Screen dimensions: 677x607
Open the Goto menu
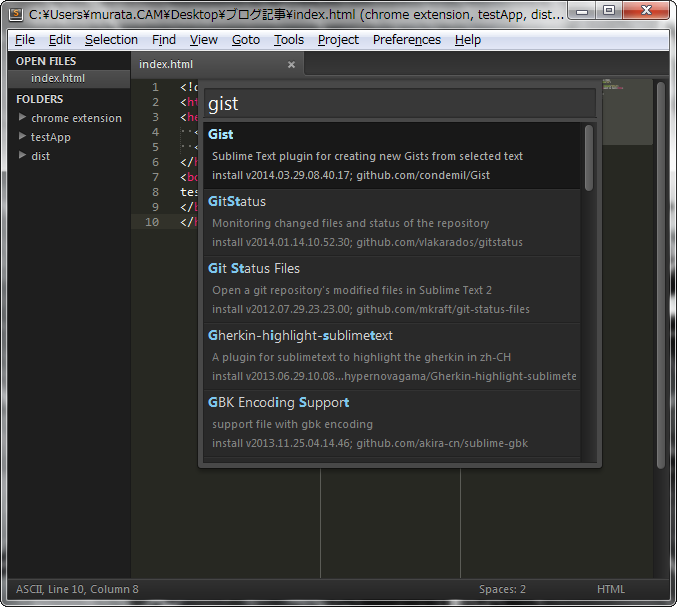(246, 40)
